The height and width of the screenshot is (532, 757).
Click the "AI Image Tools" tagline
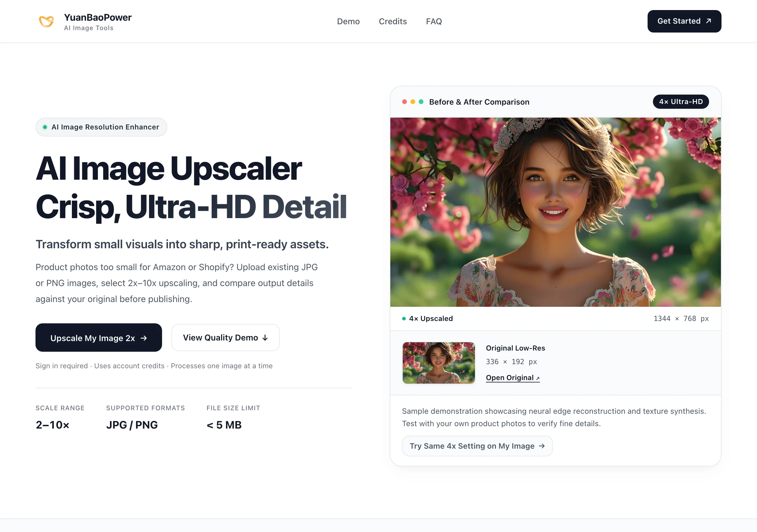pos(89,28)
